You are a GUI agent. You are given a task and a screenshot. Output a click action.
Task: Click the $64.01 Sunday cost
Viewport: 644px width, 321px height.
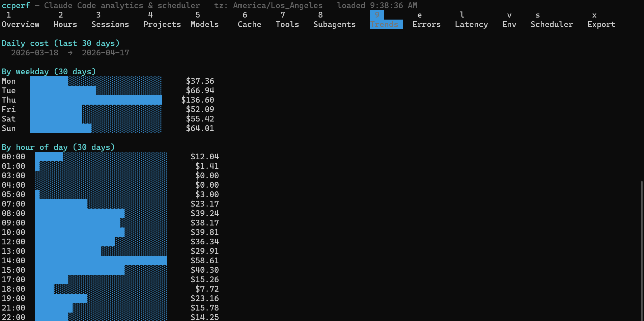[200, 128]
